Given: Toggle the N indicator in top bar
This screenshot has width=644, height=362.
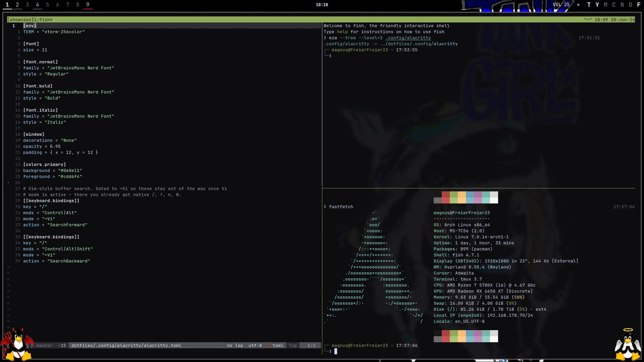Looking at the screenshot, I should (x=623, y=5).
